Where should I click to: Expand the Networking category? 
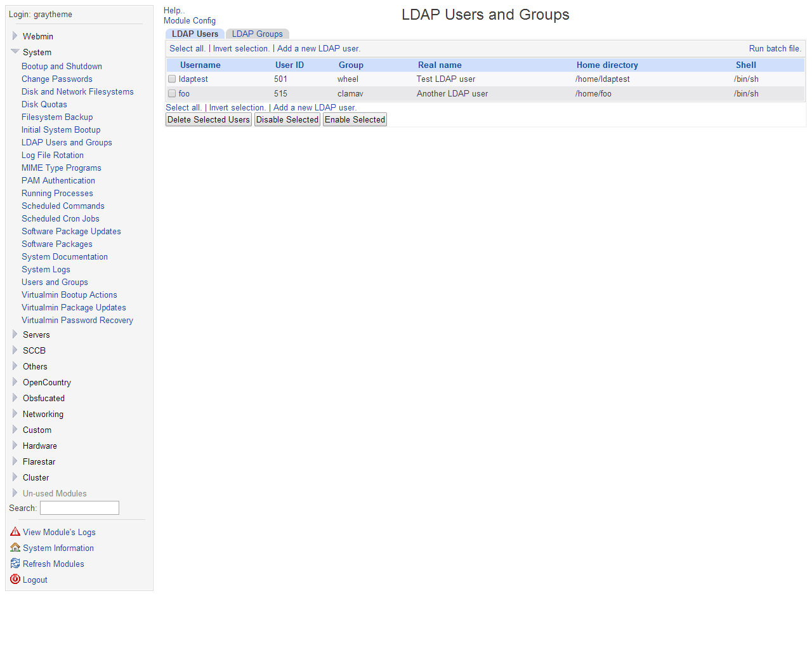coord(15,414)
